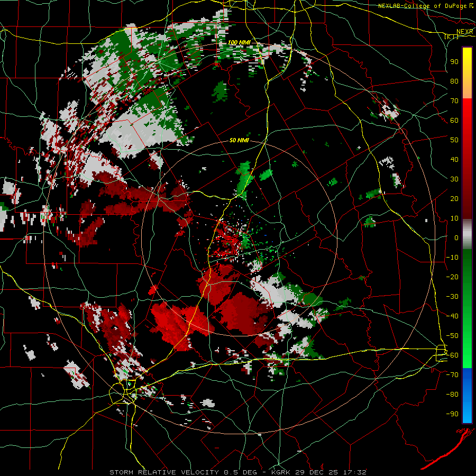Click the positive "30" velocity scale label
Image resolution: width=476 pixels, height=476 pixels.
(x=454, y=179)
